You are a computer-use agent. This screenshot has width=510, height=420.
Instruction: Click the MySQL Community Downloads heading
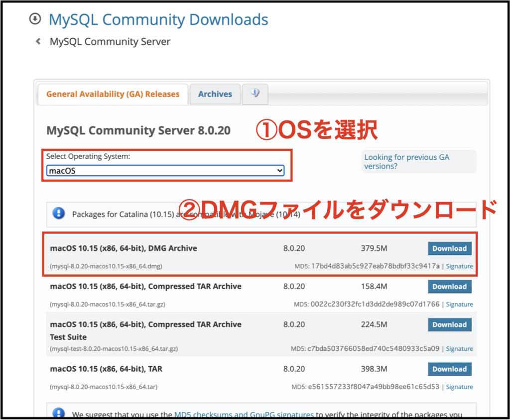coord(158,20)
